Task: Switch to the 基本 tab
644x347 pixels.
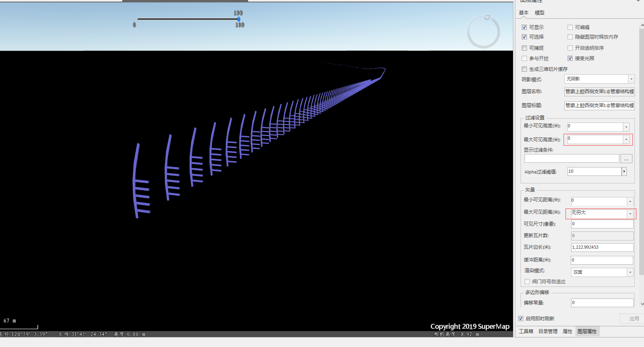Action: pos(524,13)
